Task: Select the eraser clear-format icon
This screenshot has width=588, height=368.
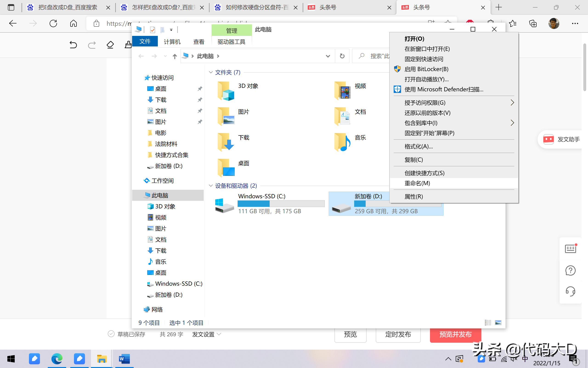Action: [x=110, y=45]
